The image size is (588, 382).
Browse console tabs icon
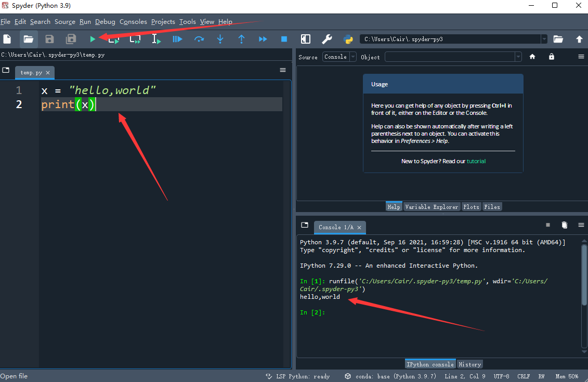point(305,225)
